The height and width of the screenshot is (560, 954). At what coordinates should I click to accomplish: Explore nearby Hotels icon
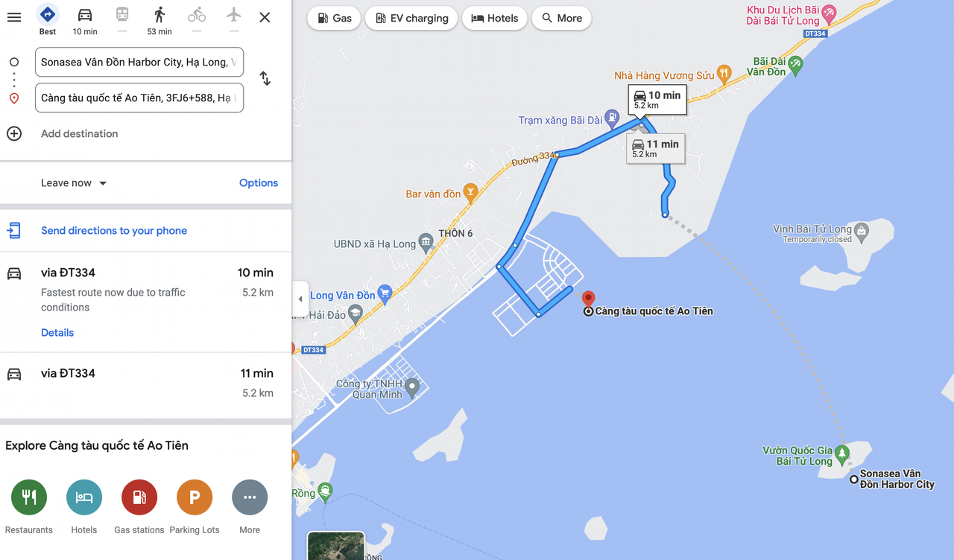click(84, 497)
